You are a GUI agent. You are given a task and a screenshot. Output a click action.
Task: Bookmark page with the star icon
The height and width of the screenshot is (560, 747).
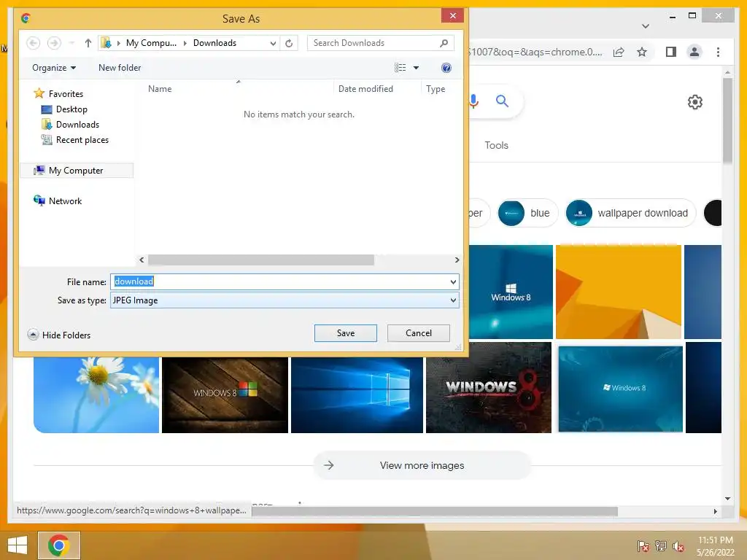[x=642, y=52]
